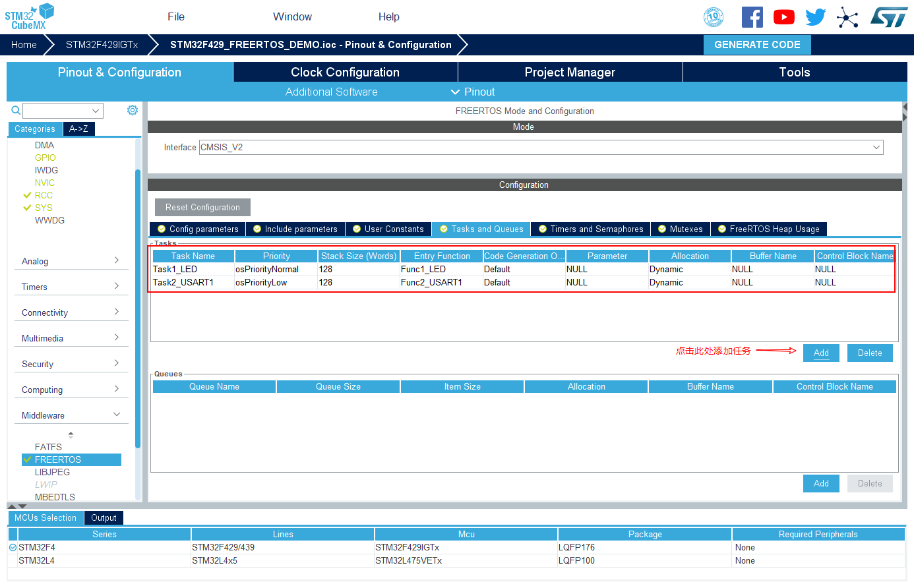Select DMA in the list
The height and width of the screenshot is (588, 914).
coord(44,145)
